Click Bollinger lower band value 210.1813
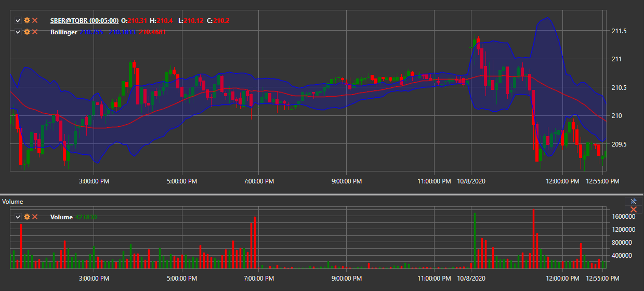Image resolution: width=644 pixels, height=291 pixels. (122, 32)
